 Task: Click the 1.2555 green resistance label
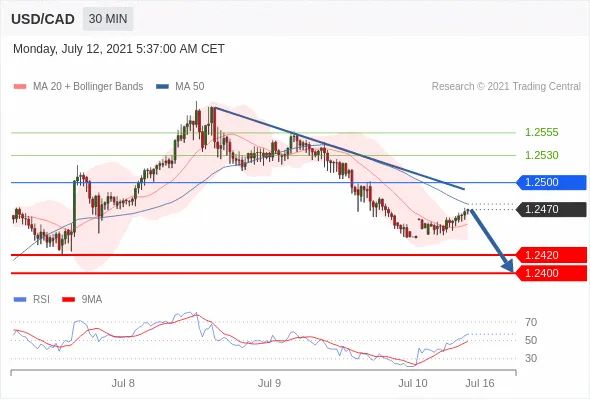coord(542,132)
